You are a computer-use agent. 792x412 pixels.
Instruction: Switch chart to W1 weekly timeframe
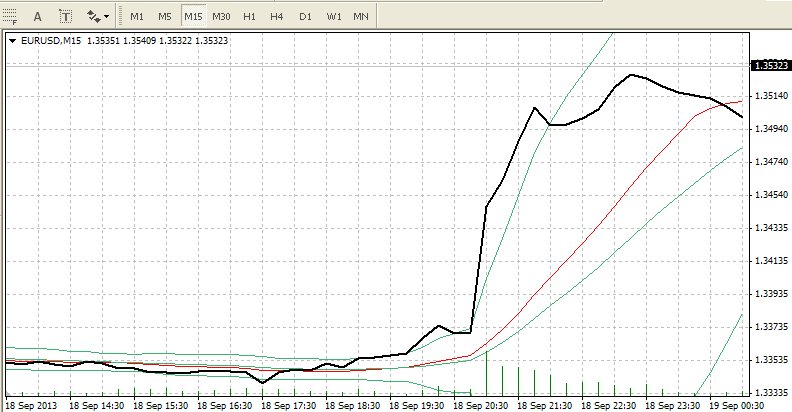click(333, 17)
